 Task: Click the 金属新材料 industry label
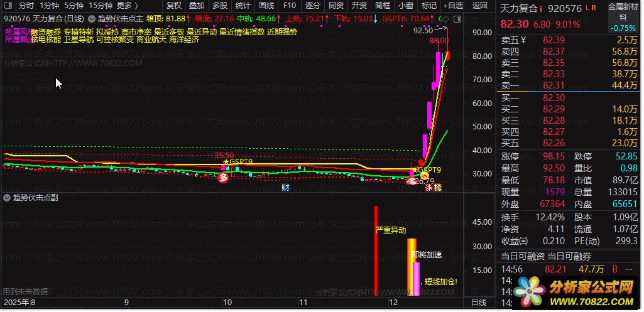coord(623,13)
